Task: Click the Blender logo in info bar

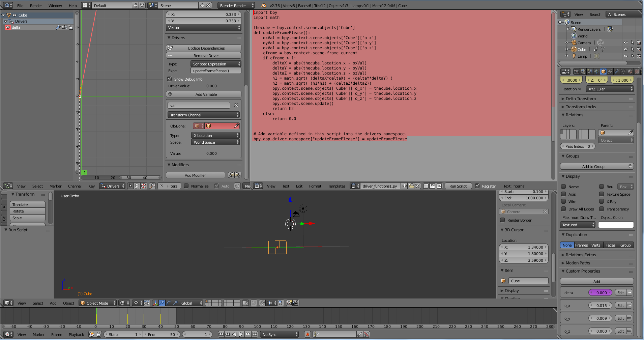Action: pyautogui.click(x=264, y=5)
